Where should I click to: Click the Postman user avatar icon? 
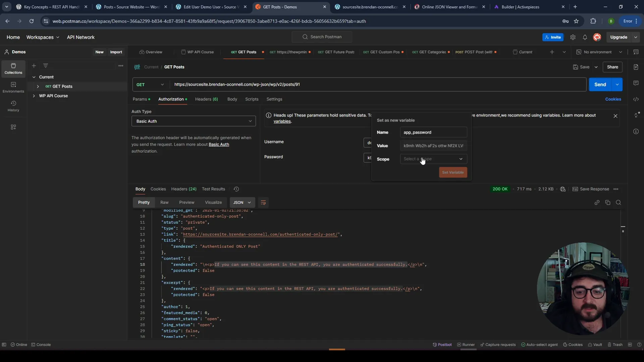pos(597,37)
